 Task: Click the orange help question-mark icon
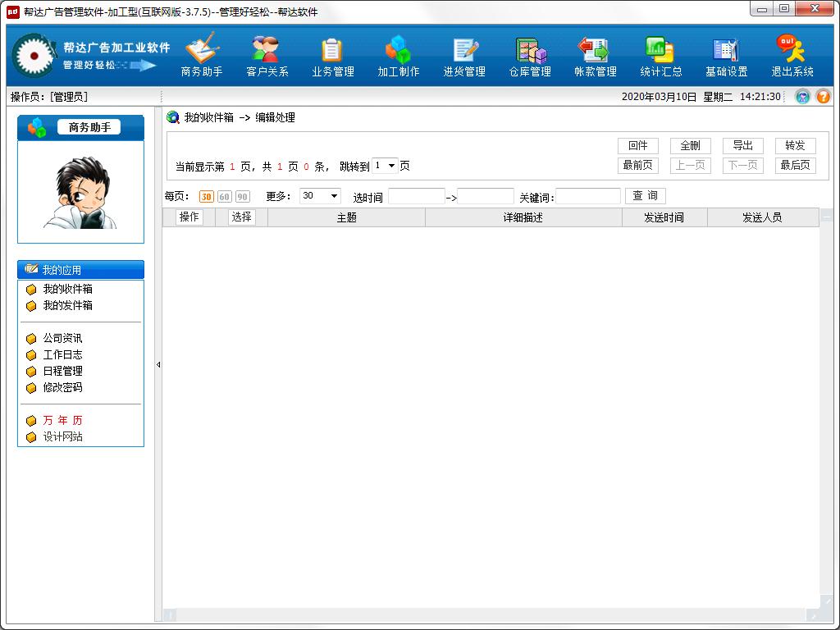[823, 97]
